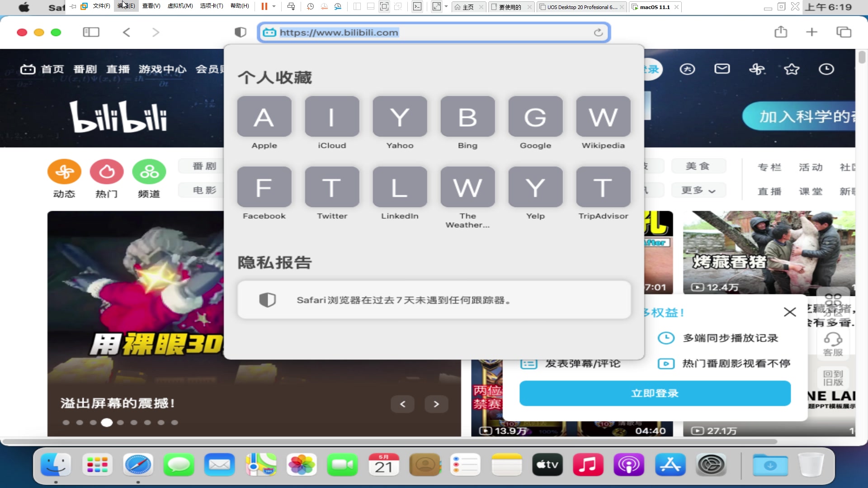Open the 番剧 nav link
This screenshot has width=868, height=488.
point(85,69)
